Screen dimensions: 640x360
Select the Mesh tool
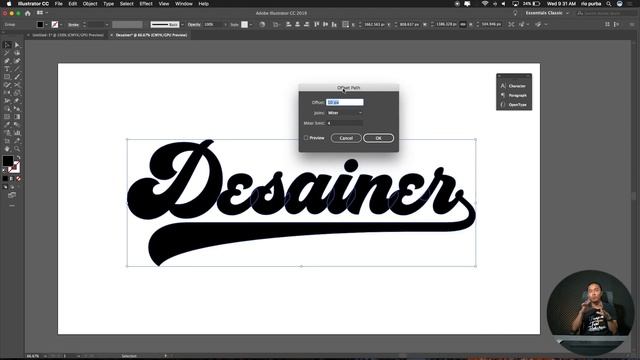[x=7, y=117]
